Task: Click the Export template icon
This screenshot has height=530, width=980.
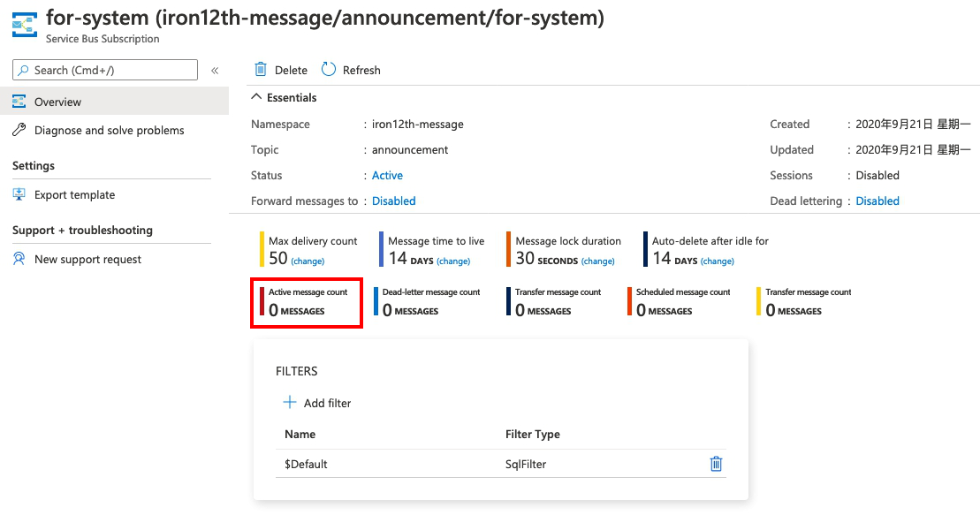Action: (x=19, y=194)
